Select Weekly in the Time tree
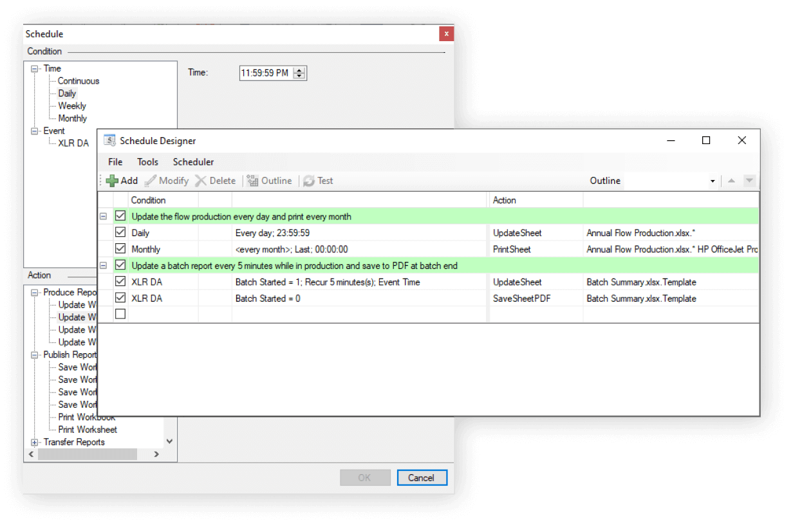The width and height of the screenshot is (793, 532). tap(72, 106)
